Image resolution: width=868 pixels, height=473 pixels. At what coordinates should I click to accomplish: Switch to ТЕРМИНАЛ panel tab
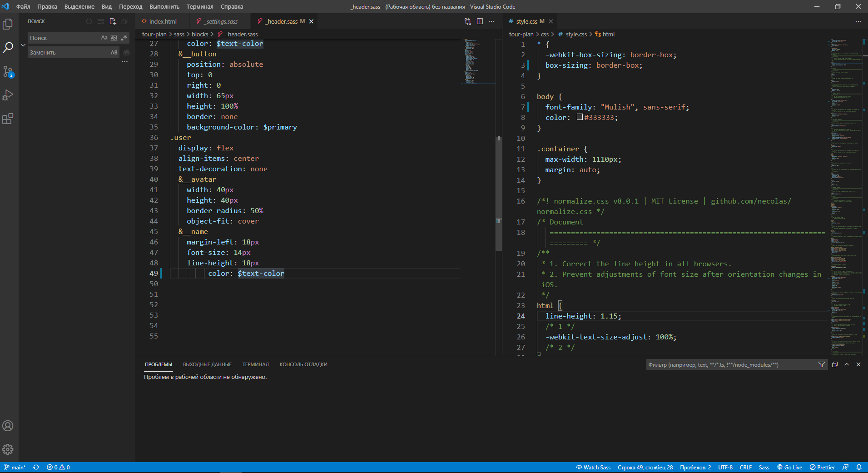click(256, 364)
